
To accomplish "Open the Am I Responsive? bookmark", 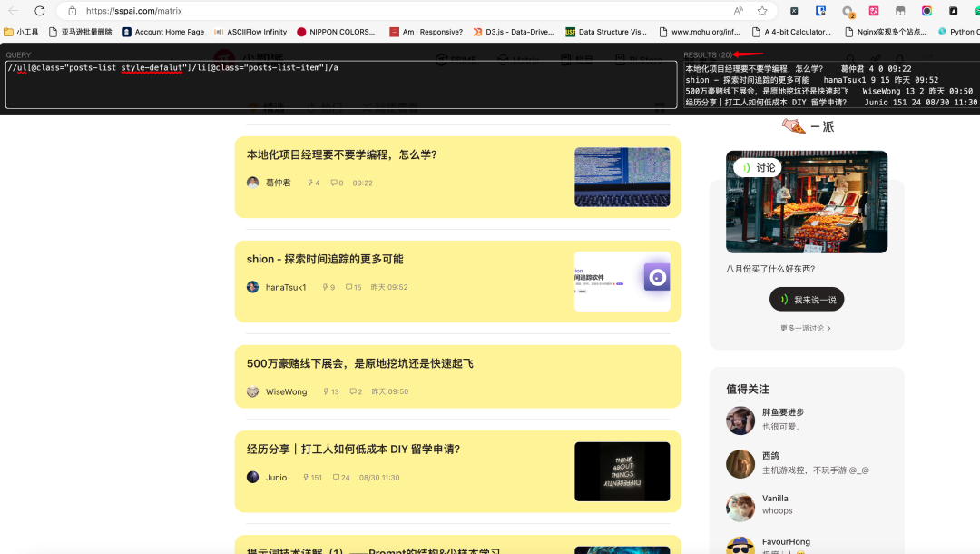I will pos(426,32).
